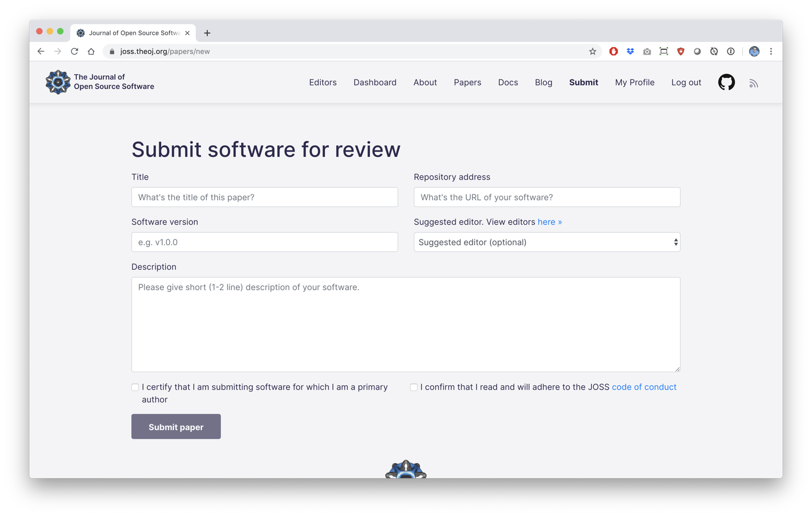Focus the Repository address input field
Screen dimensions: 812x517
tap(547, 197)
